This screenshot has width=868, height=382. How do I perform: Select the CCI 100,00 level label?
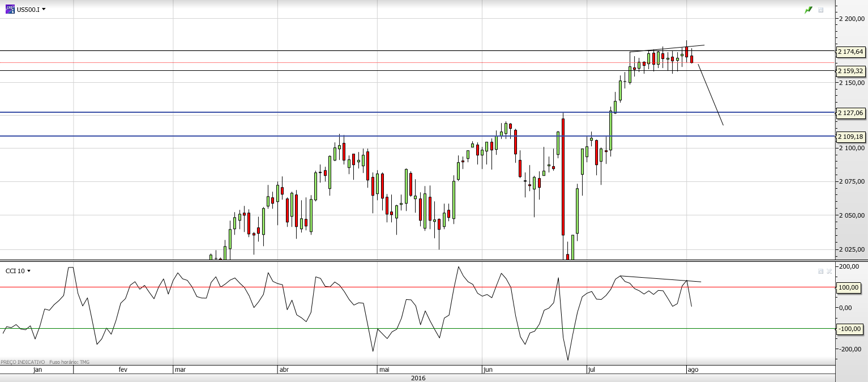tap(849, 287)
